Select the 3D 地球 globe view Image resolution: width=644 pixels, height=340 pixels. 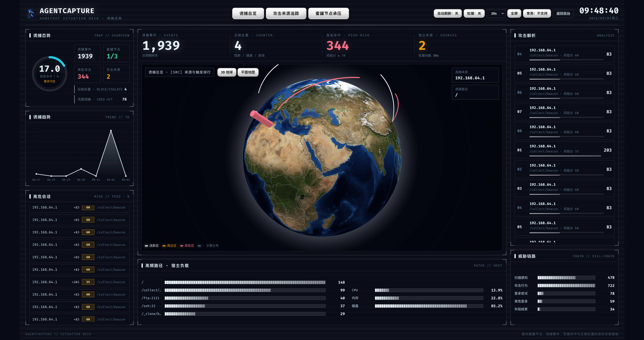tap(226, 72)
